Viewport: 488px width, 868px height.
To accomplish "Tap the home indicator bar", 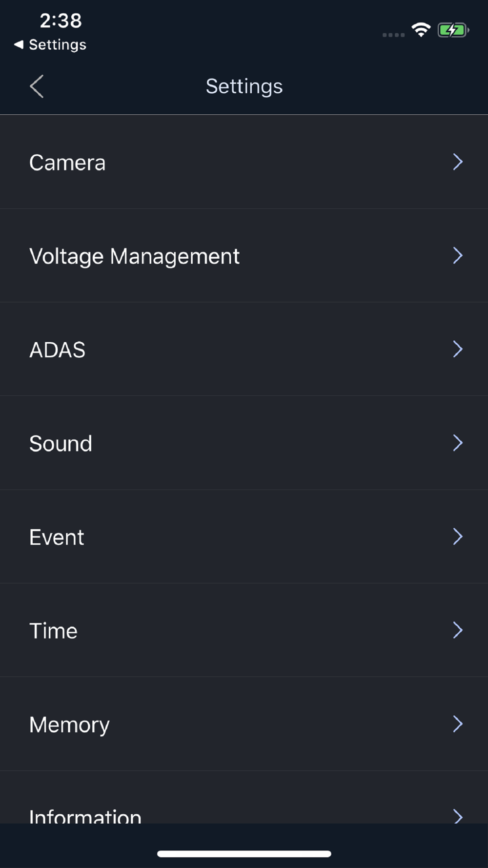I will click(x=244, y=854).
